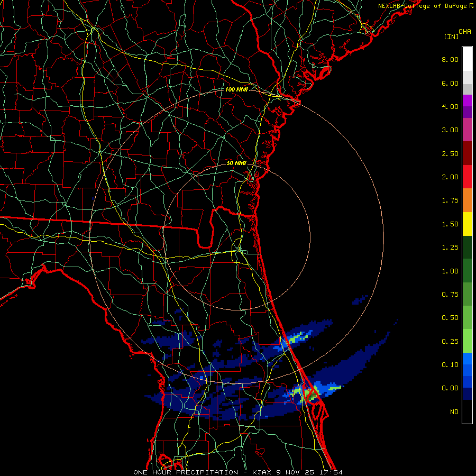This screenshot has height=476, width=476.
Task: Click the 8.00 legend value
Action: [x=450, y=59]
